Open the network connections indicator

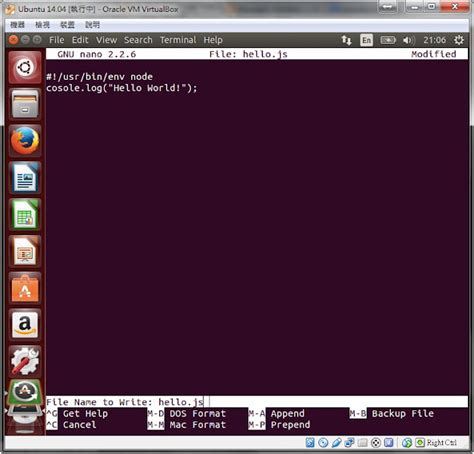tap(347, 40)
